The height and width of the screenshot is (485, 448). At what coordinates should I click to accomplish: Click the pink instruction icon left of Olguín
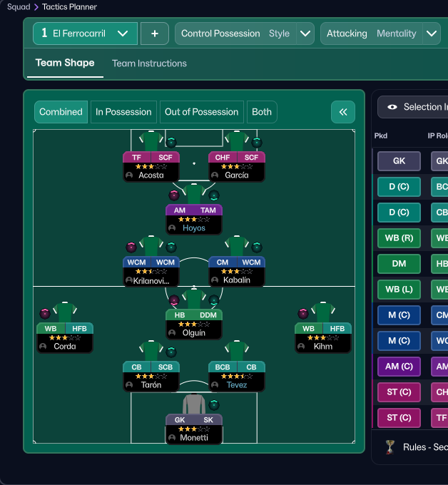pyautogui.click(x=174, y=300)
